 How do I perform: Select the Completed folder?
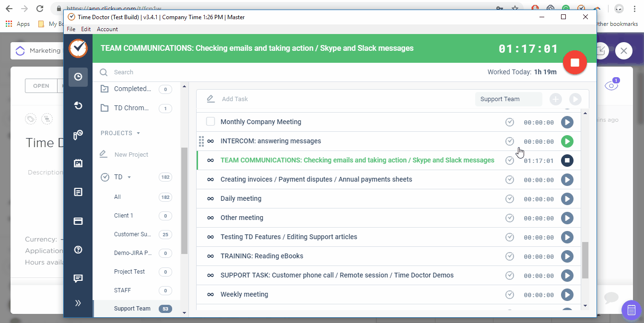point(137,89)
